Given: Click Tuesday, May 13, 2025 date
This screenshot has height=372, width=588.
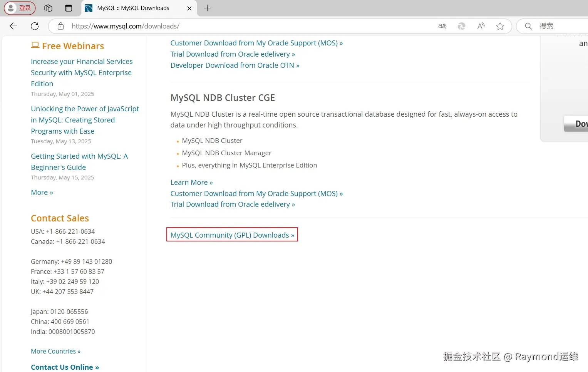Looking at the screenshot, I should (61, 141).
